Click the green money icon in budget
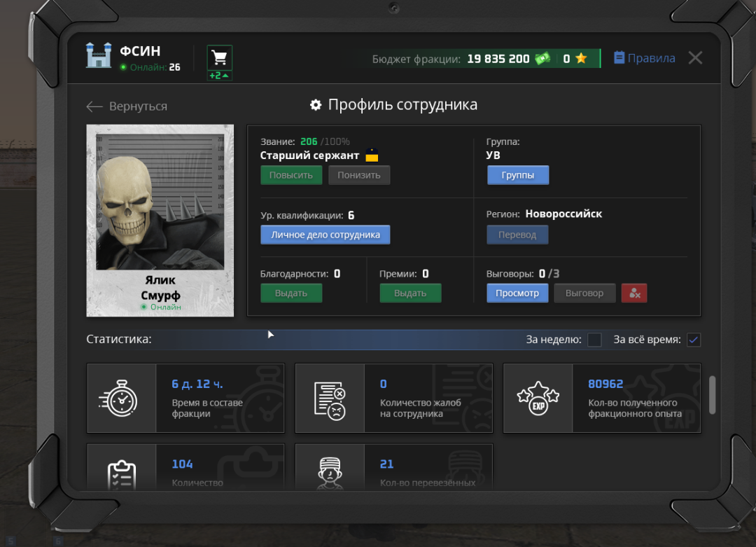 [x=542, y=59]
